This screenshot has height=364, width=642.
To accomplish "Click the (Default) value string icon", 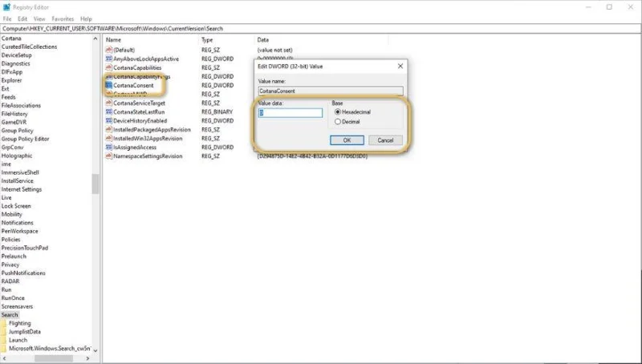I will point(108,50).
